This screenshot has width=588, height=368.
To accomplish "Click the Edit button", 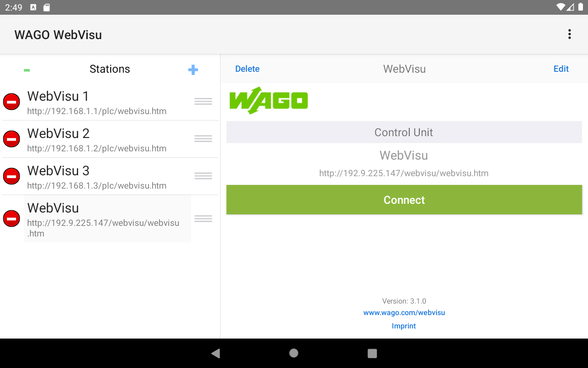I will tap(561, 69).
